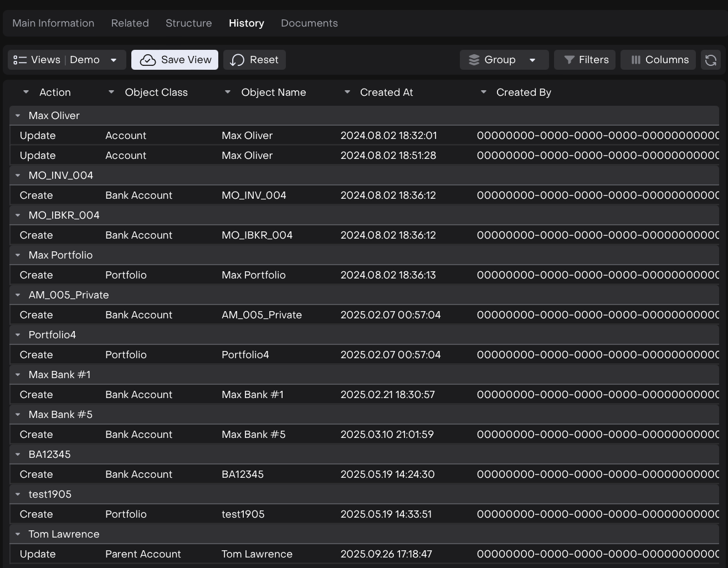728x568 pixels.
Task: Sort by the Created By column header
Action: pos(524,92)
